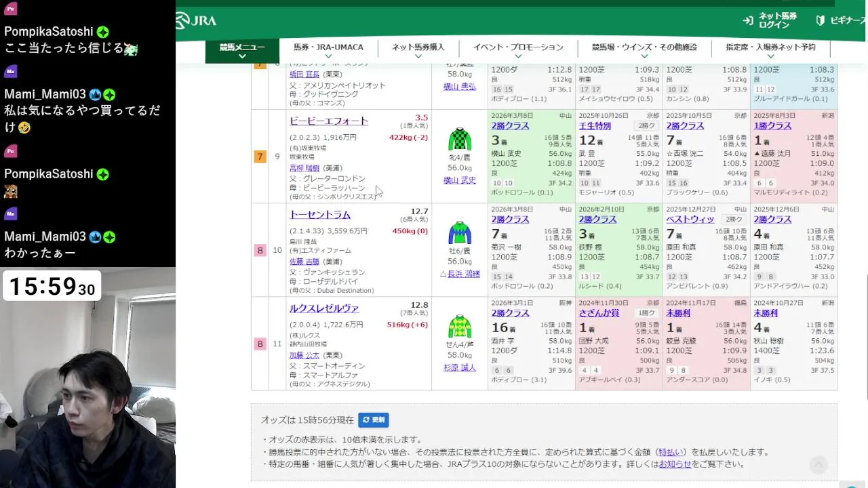Screen dimensions: 868x488
Task: Expand the 競馬場・ウインズ・その他施設 menu
Action: [644, 51]
